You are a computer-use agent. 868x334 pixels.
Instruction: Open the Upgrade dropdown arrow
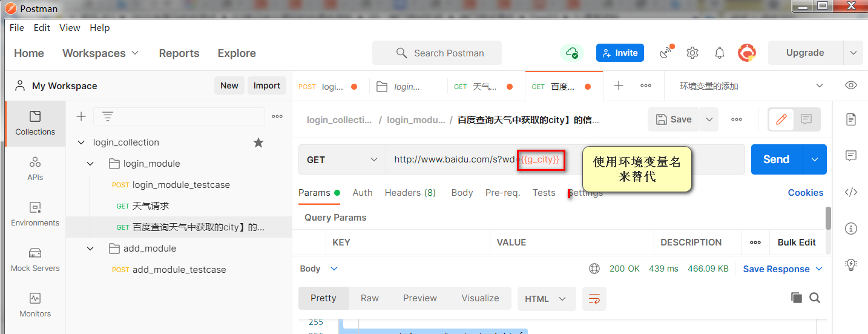(853, 53)
